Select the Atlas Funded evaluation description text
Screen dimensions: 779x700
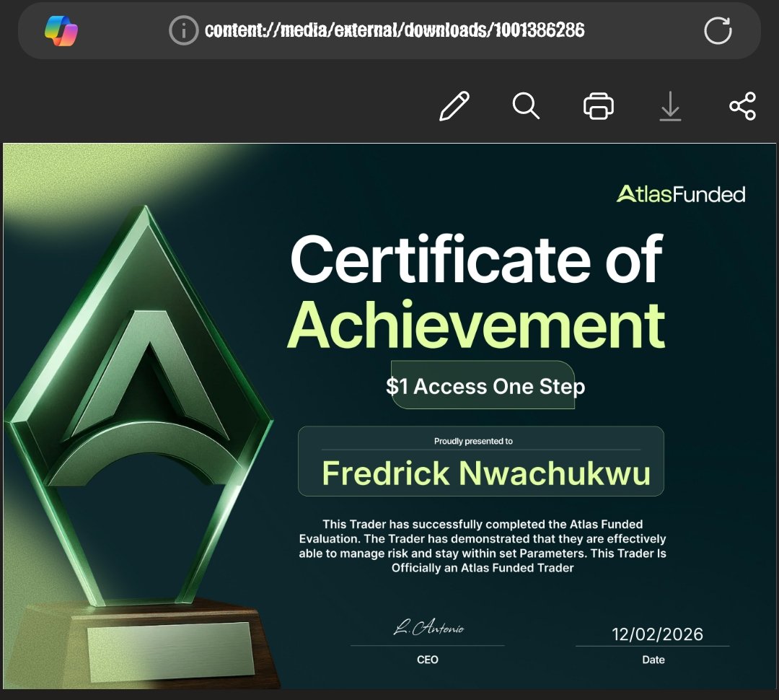click(482, 546)
